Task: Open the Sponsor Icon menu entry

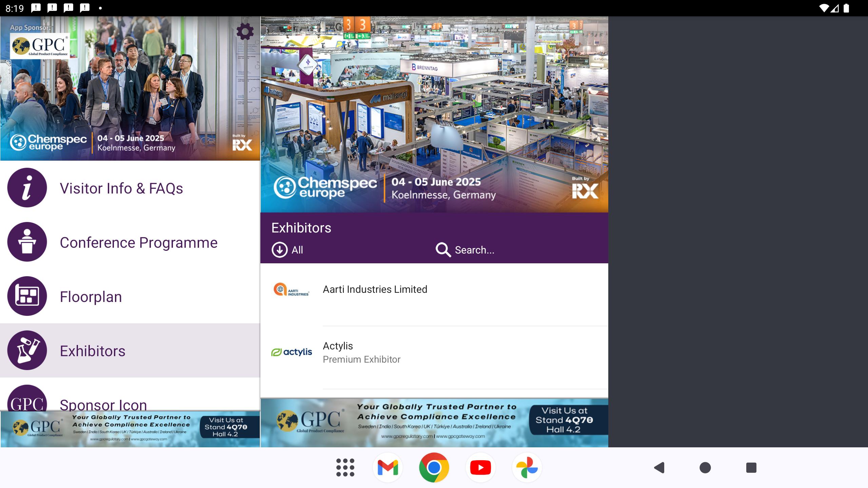Action: click(x=130, y=394)
